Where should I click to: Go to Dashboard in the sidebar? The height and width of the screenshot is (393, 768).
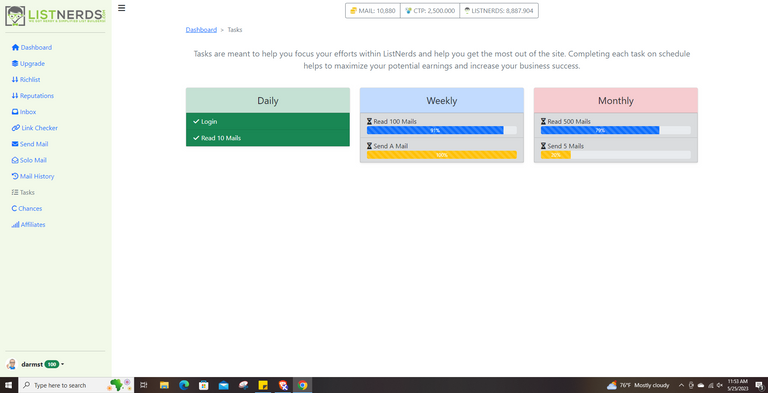pyautogui.click(x=32, y=48)
